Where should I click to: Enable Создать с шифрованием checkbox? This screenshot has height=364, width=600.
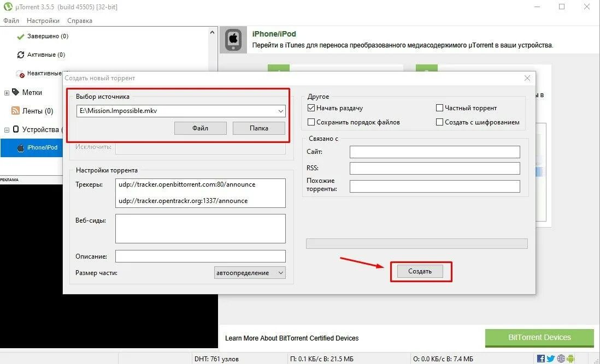pos(439,122)
